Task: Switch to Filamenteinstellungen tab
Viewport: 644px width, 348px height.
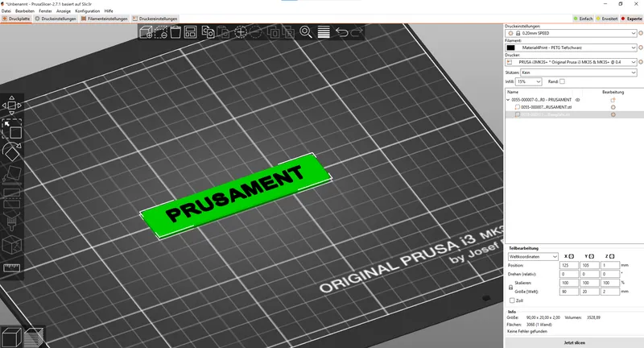Action: (105, 19)
